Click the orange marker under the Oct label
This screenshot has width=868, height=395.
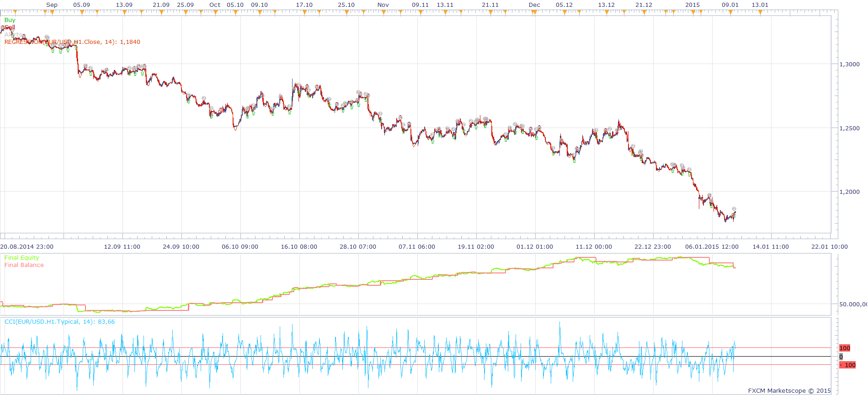215,12
